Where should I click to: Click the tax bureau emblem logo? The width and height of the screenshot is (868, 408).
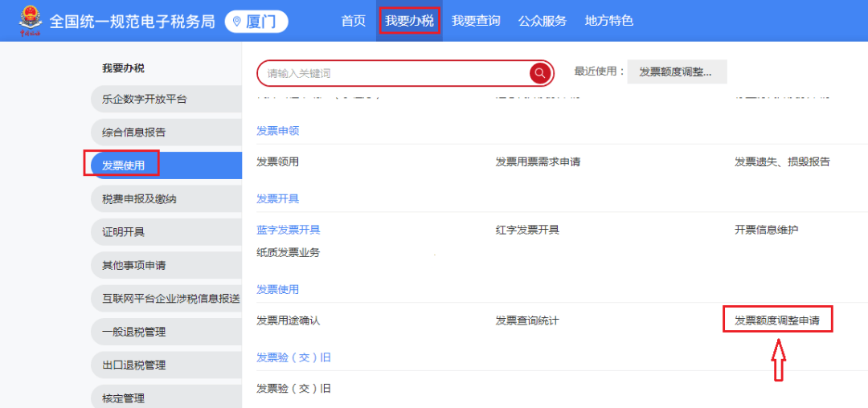[31, 21]
